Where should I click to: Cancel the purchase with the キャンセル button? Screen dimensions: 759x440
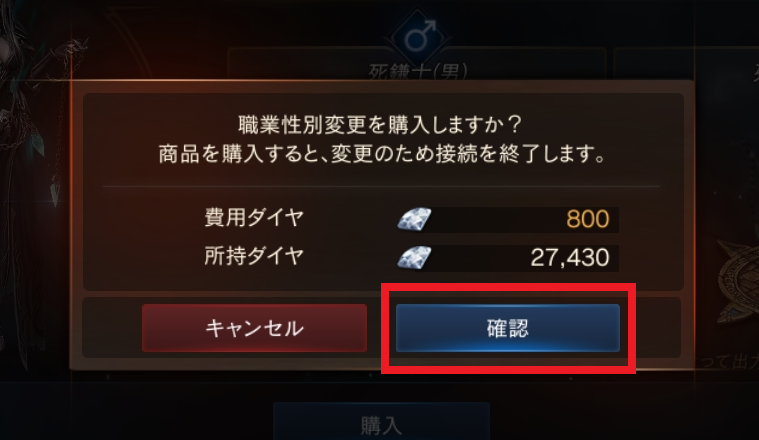coord(254,328)
